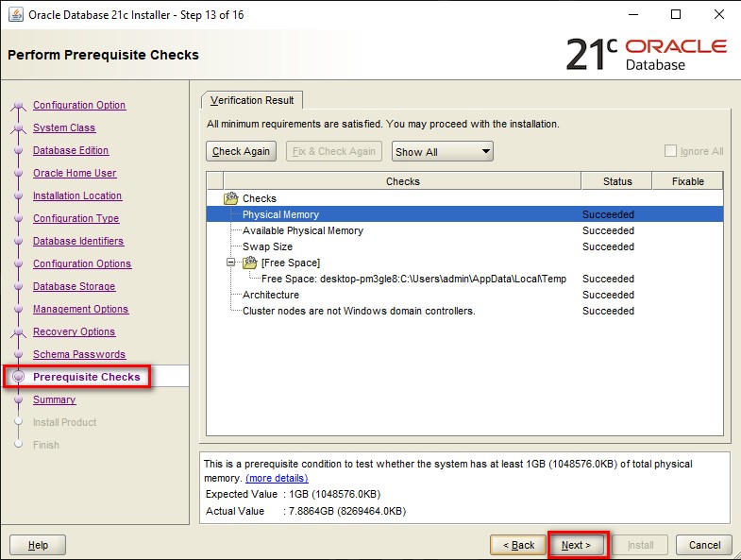
Task: Click the Checks column header
Action: point(402,181)
